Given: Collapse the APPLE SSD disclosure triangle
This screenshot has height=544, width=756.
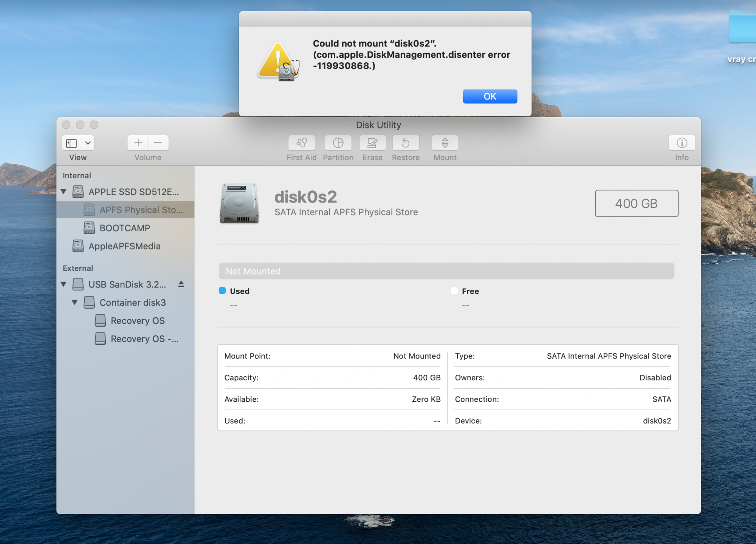Looking at the screenshot, I should coord(64,192).
